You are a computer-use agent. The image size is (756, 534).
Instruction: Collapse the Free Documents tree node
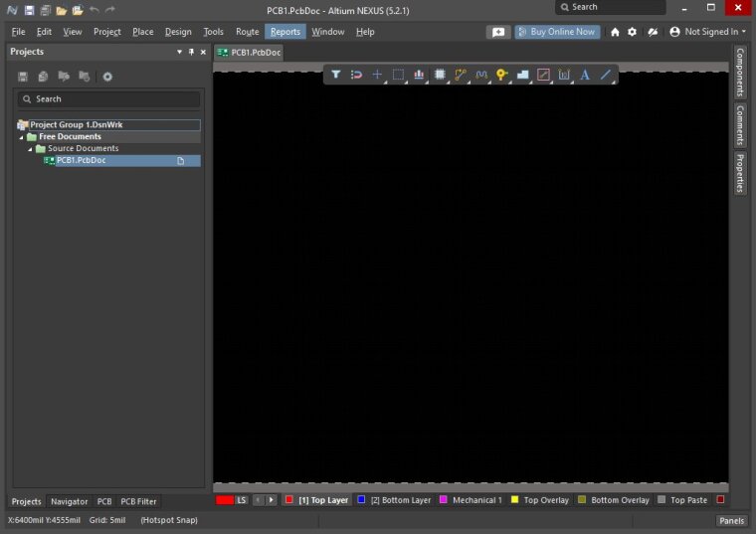(22, 137)
